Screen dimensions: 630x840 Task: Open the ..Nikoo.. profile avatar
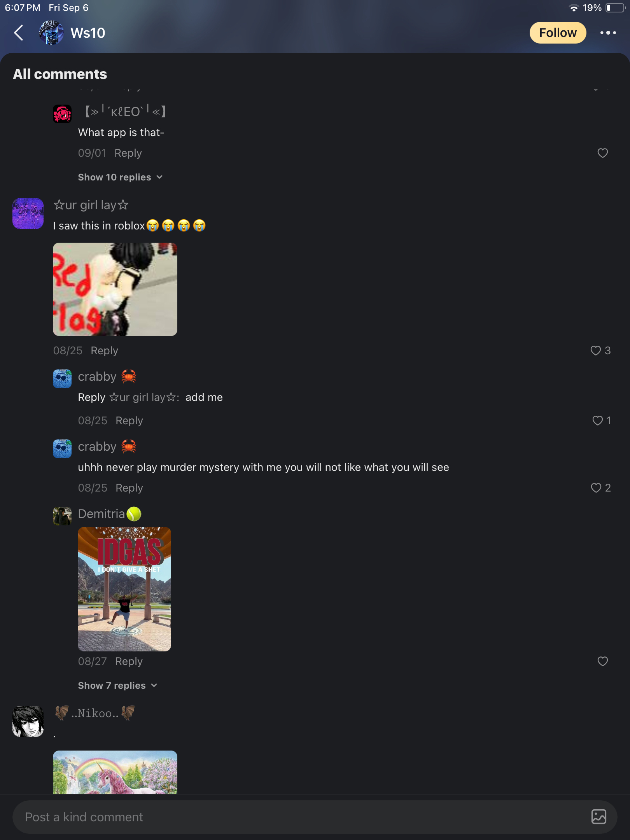[x=28, y=721]
